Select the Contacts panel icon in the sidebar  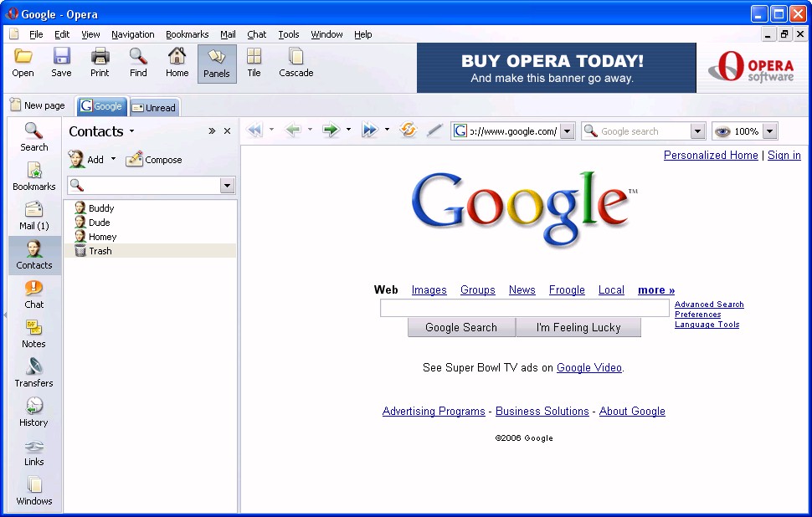33,255
